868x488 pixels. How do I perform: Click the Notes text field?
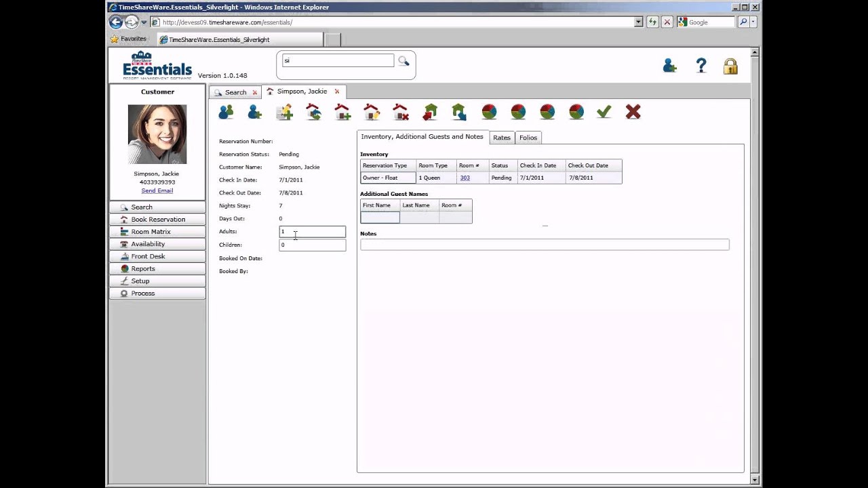pyautogui.click(x=545, y=245)
